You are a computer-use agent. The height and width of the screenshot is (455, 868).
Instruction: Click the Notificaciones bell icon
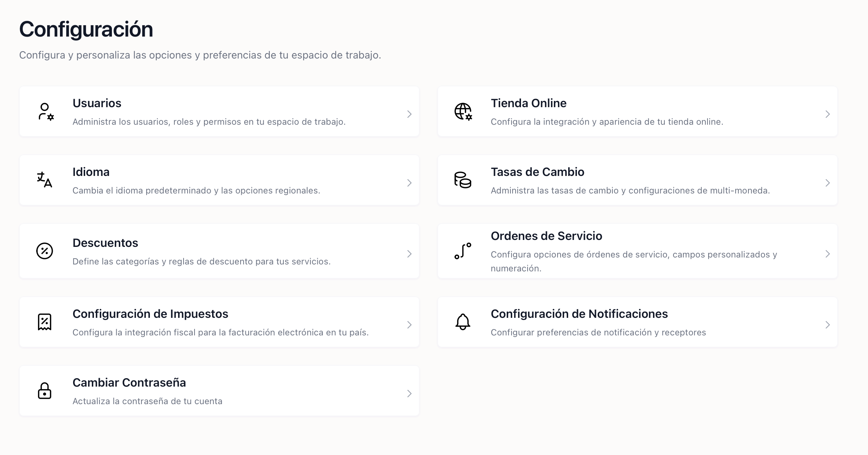(463, 322)
